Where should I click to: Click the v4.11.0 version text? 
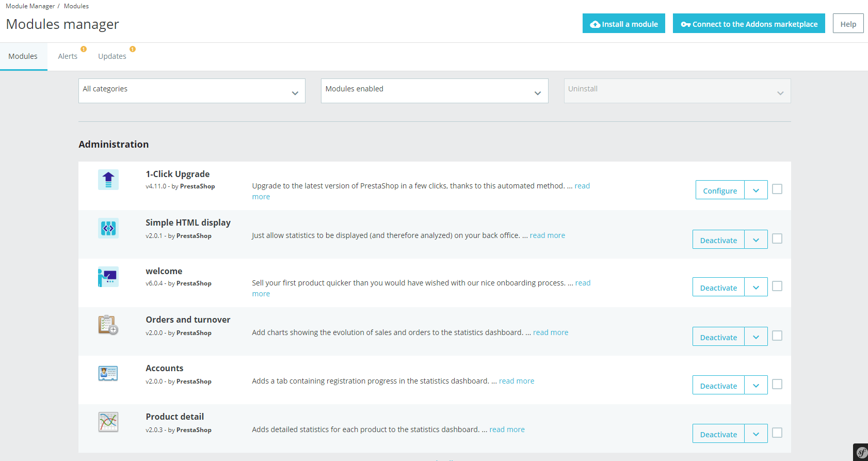click(156, 186)
